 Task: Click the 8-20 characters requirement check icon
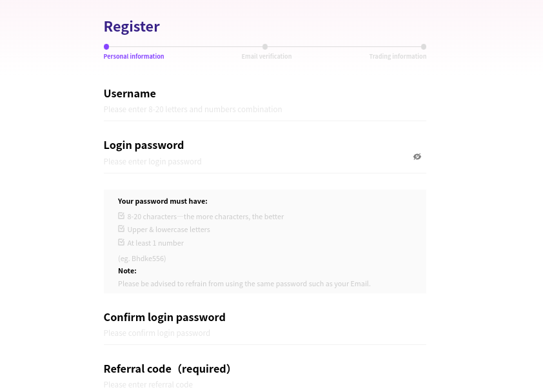(121, 216)
